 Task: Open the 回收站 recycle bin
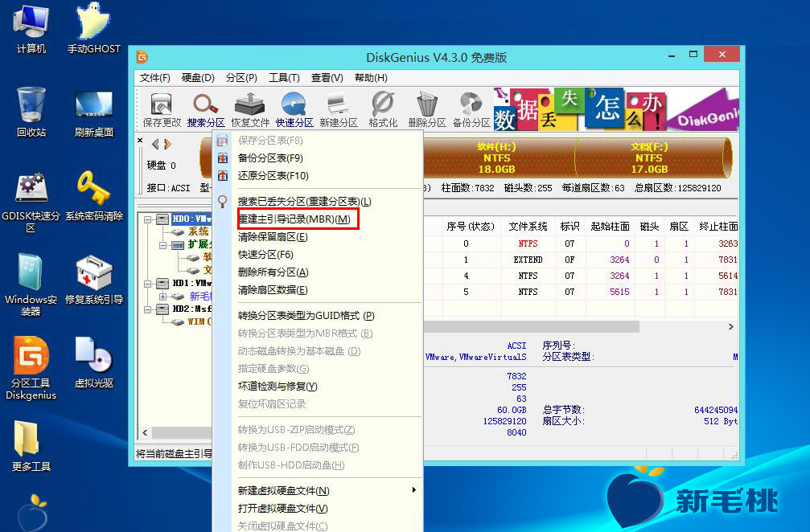31,113
